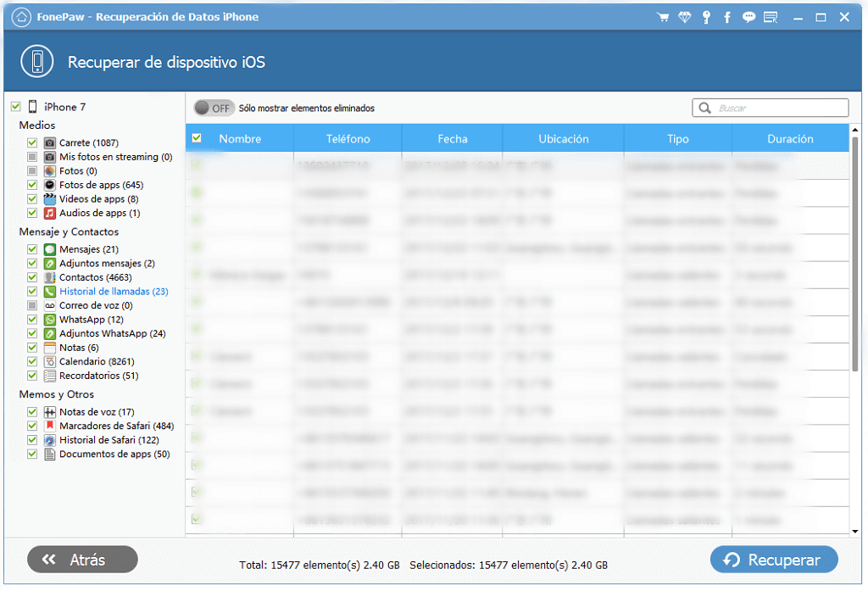Uncheck the Fotos de apps checkbox

(32, 185)
